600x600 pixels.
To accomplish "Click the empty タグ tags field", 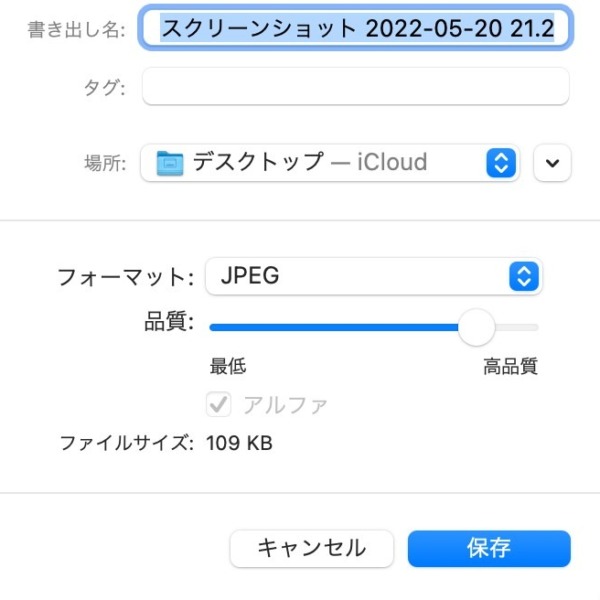I will (355, 86).
